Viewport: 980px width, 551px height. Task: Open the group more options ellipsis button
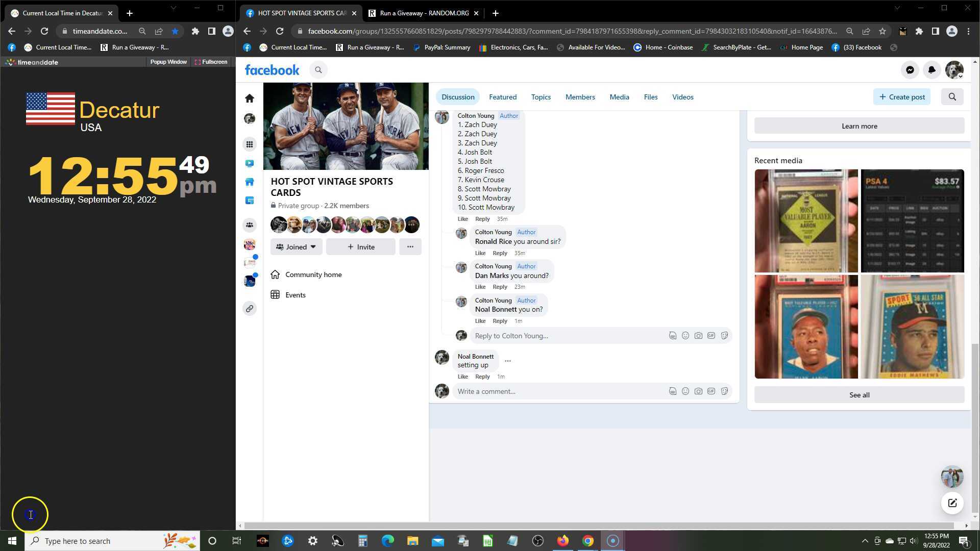point(410,247)
